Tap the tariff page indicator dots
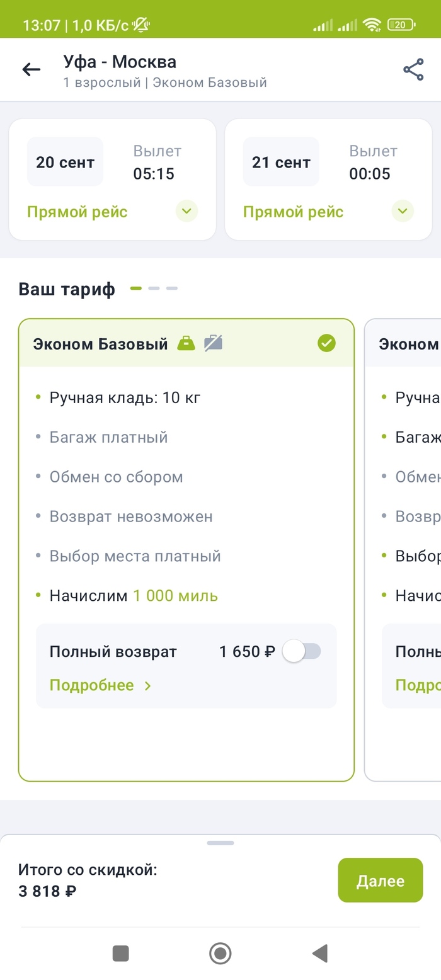The height and width of the screenshot is (980, 441). (x=154, y=288)
